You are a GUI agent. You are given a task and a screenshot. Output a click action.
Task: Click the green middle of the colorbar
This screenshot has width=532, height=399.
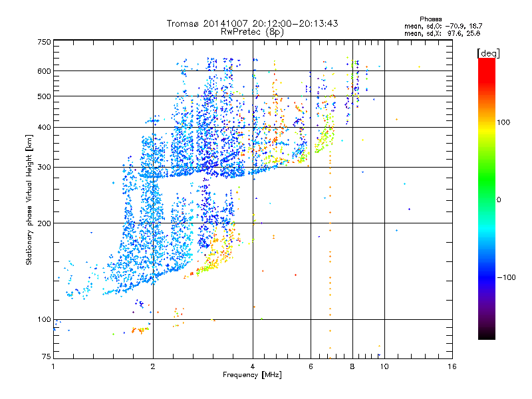pos(487,180)
